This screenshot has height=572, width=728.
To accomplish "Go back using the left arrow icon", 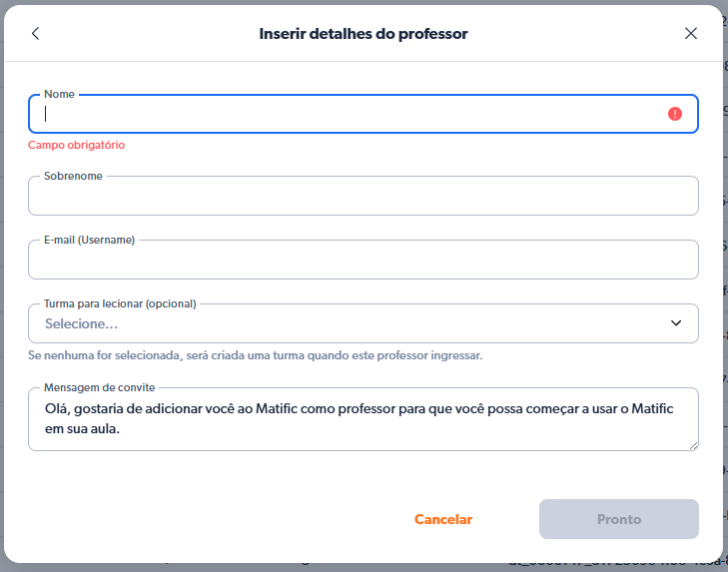I will click(x=36, y=33).
